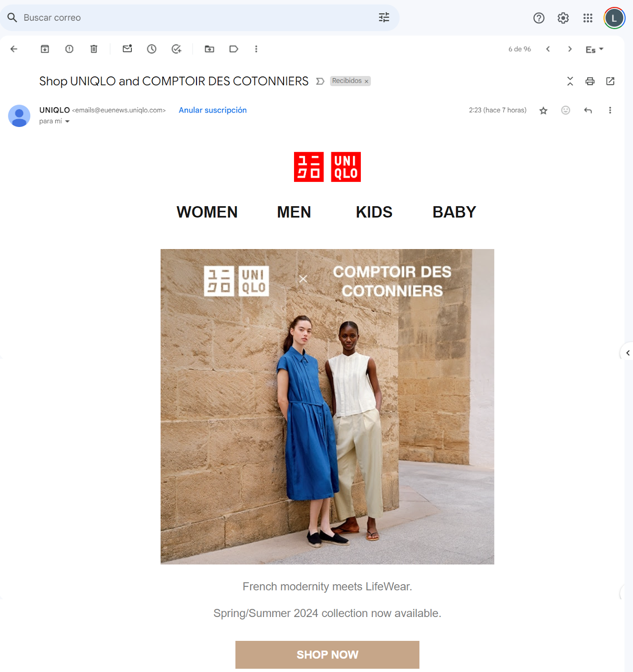Image resolution: width=633 pixels, height=672 pixels.
Task: Expand the side panel arrow
Action: click(628, 353)
